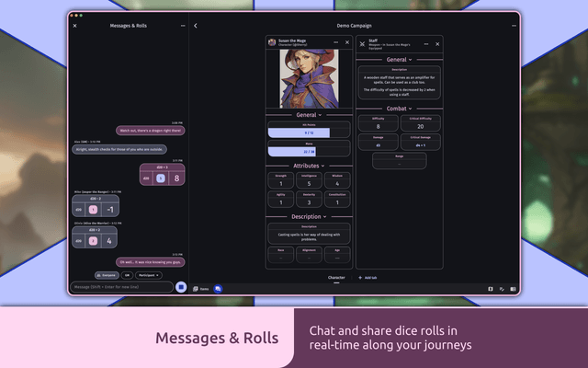
Task: Collapse the Attributes section
Action: (x=309, y=166)
